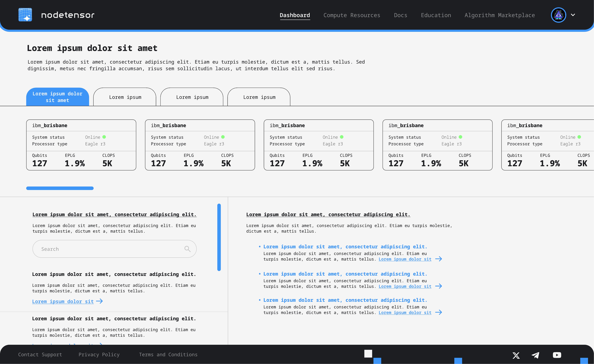This screenshot has width=594, height=364.
Task: Select the Dashboard menu item
Action: 295,15
